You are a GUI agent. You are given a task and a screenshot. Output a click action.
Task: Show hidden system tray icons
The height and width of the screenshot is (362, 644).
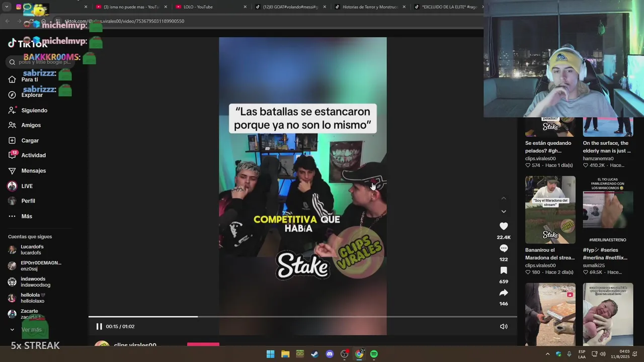coord(547,354)
